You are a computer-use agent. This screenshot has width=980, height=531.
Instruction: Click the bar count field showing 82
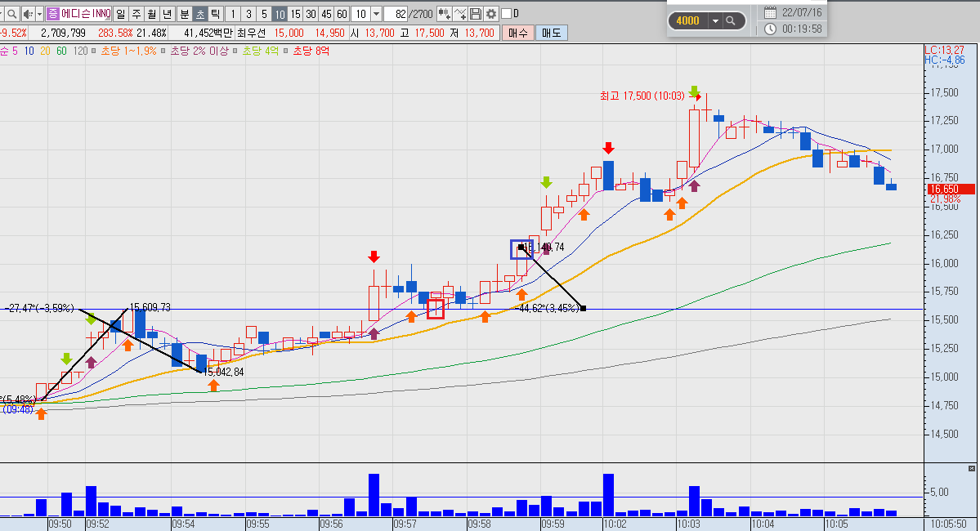(396, 14)
